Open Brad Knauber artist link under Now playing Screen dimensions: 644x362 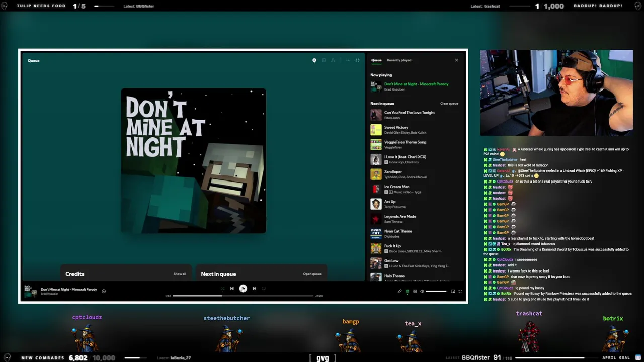[394, 89]
